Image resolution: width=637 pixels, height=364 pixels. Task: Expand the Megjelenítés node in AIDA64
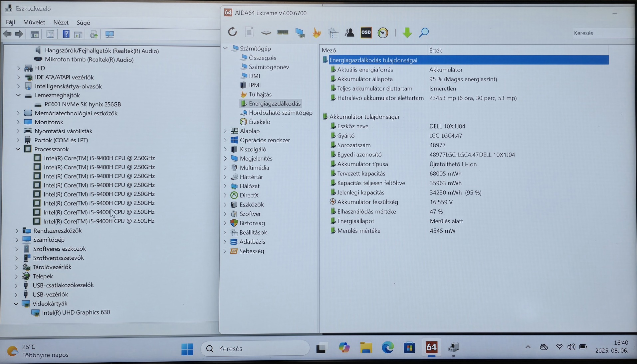pos(225,159)
